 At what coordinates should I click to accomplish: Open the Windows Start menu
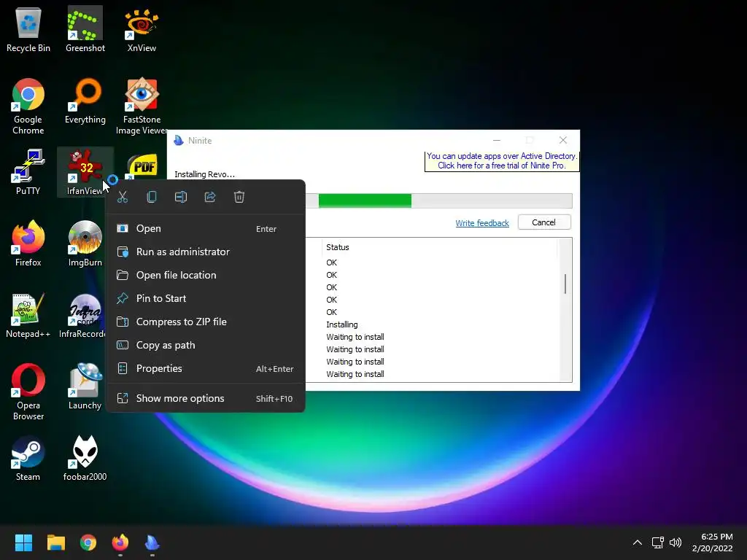[23, 542]
